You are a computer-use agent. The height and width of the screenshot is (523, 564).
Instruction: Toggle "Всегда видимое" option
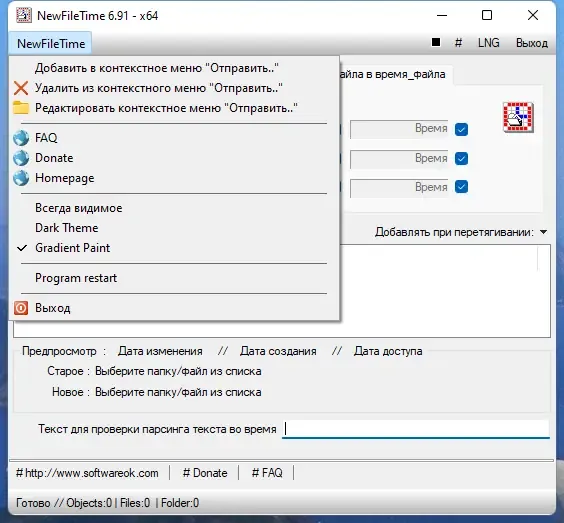[x=174, y=208]
